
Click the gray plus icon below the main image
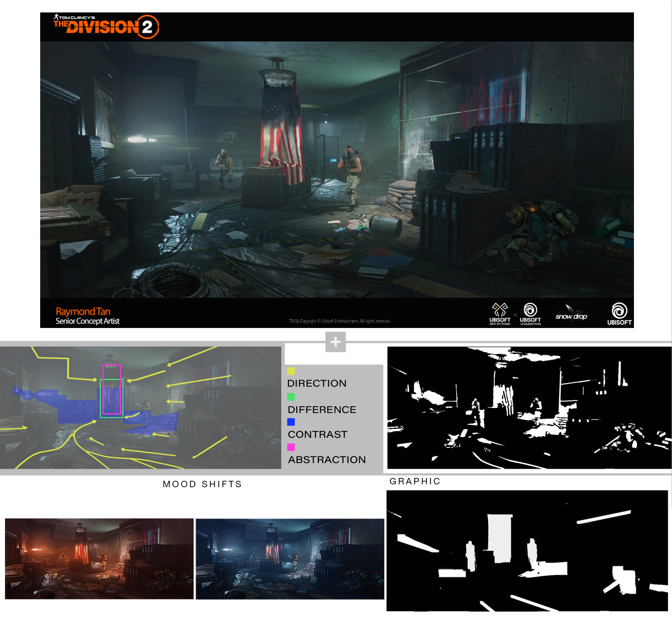[335, 342]
